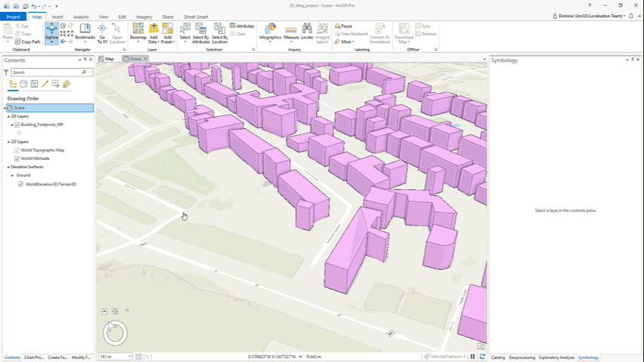The image size is (644, 362).
Task: Collapse the Ground surface node
Action: (x=12, y=176)
